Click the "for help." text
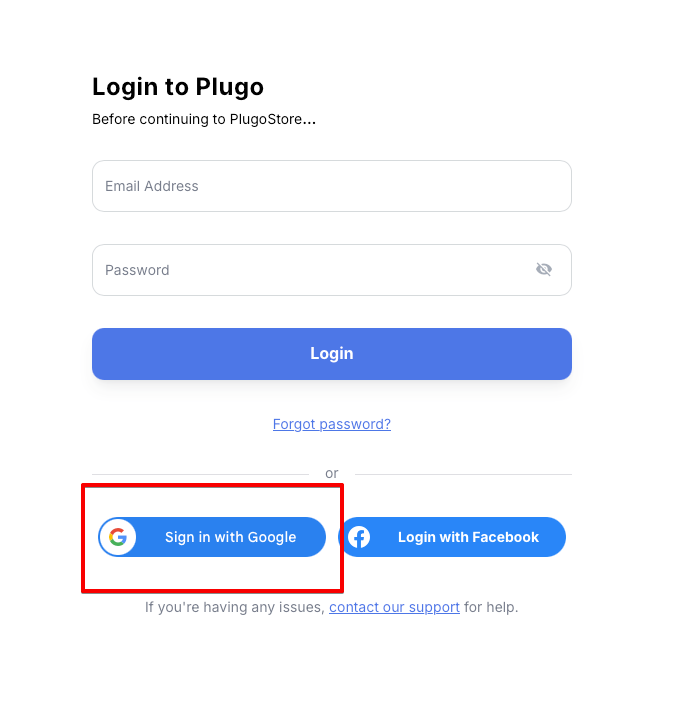The width and height of the screenshot is (673, 708). 491,607
